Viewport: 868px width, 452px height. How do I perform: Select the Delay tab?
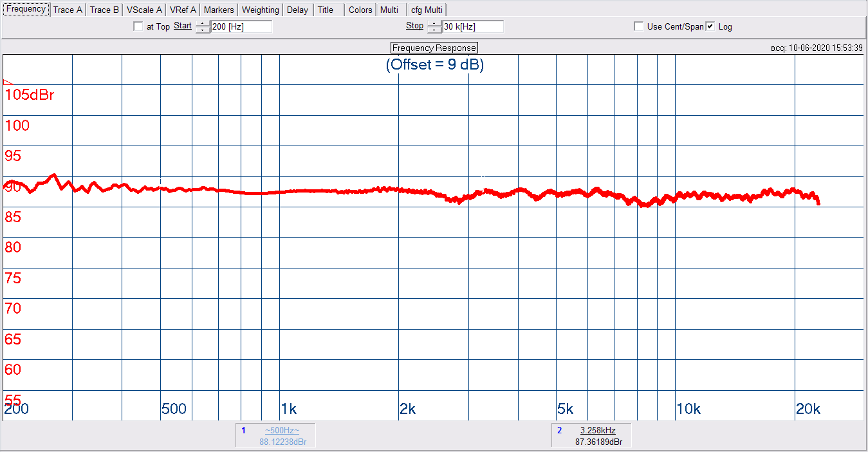pos(297,10)
